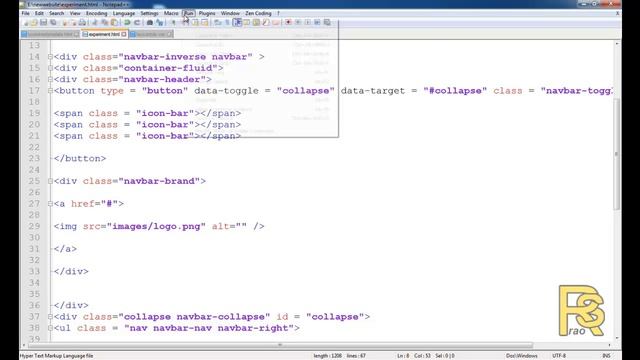Open the Encoding menu
The height and width of the screenshot is (360, 640).
click(x=96, y=13)
